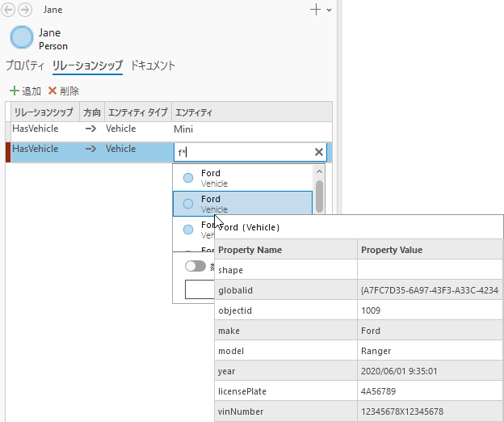Select the highlighted second Ford Vehicle suggestion
Image resolution: width=504 pixels, height=422 pixels.
242,204
